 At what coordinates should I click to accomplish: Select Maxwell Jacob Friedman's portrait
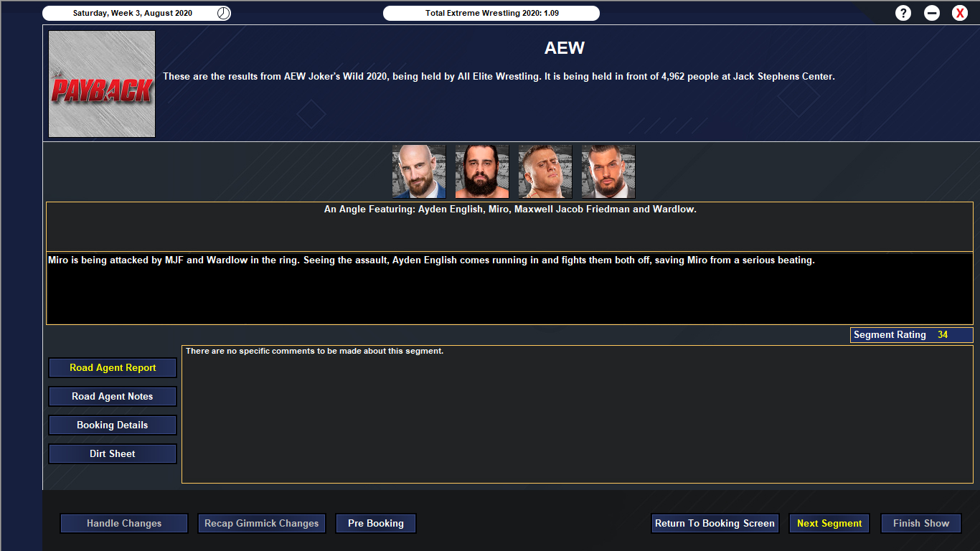(545, 171)
